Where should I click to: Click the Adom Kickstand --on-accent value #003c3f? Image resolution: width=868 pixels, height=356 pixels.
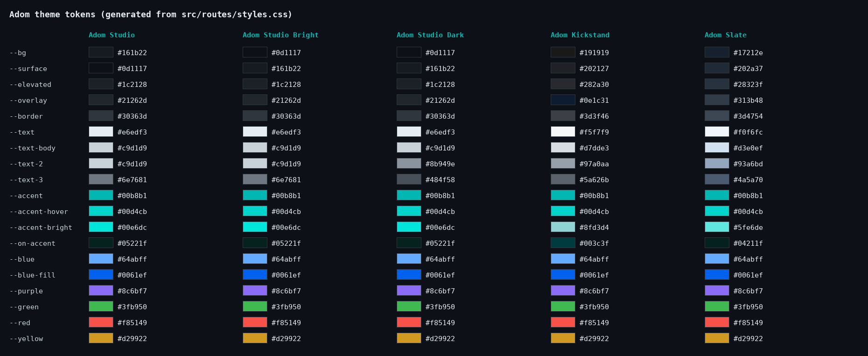(x=594, y=243)
